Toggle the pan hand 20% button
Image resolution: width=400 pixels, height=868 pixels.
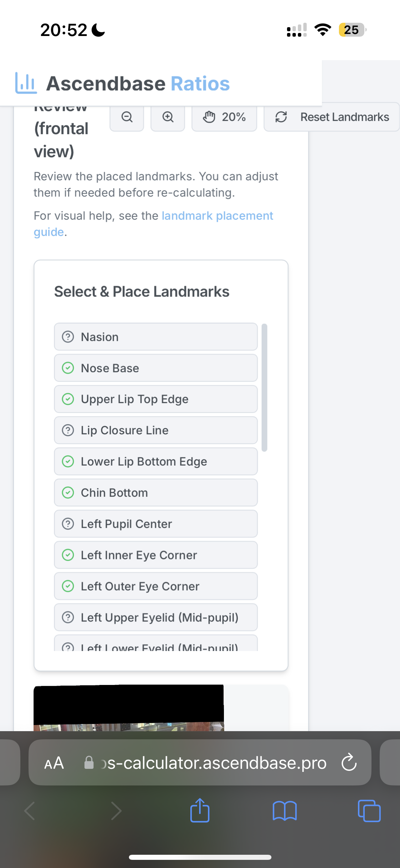click(224, 117)
